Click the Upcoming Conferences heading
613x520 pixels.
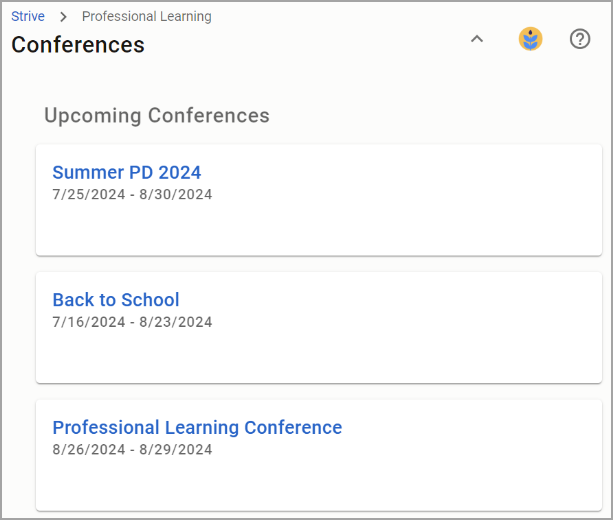[x=157, y=115]
